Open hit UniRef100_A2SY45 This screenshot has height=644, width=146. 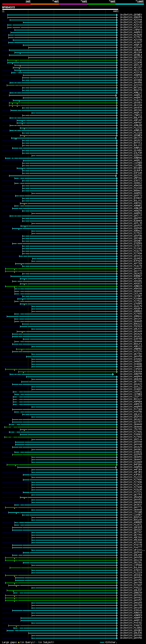(131, 22)
